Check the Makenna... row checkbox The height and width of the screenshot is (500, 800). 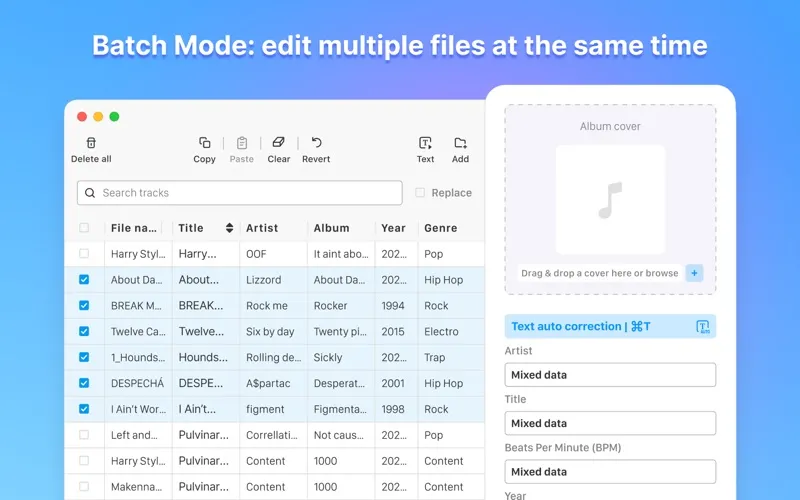84,487
